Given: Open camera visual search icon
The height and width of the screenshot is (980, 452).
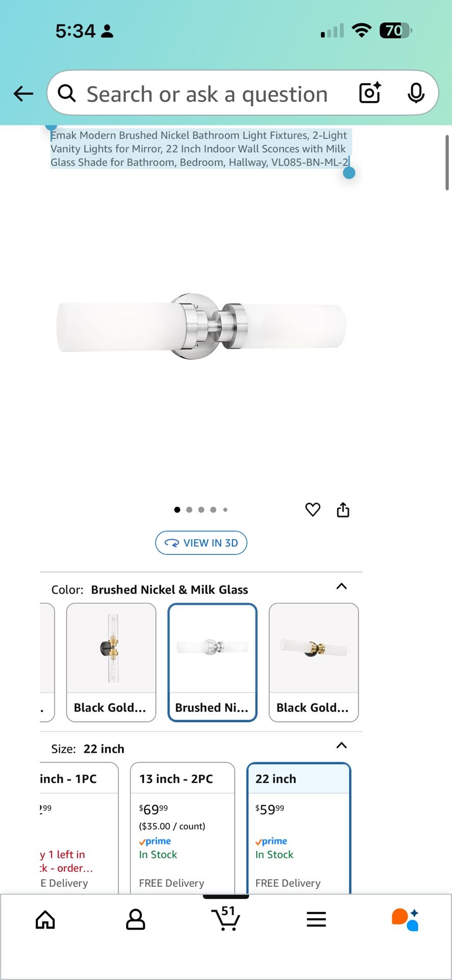Looking at the screenshot, I should pyautogui.click(x=370, y=93).
